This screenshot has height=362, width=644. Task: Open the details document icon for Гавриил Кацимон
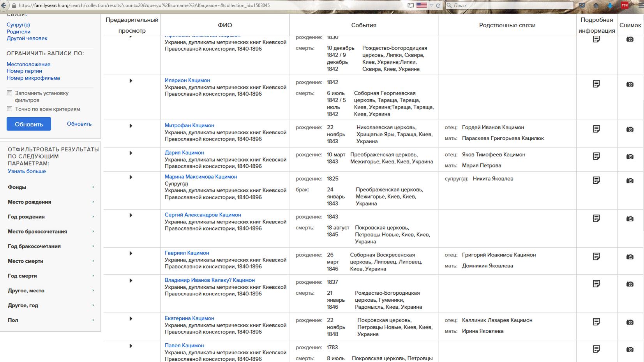click(596, 257)
